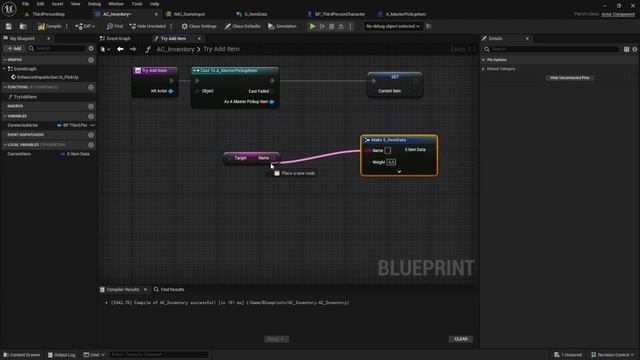Expand Pin Options section
640x360 pixels.
[x=484, y=60]
